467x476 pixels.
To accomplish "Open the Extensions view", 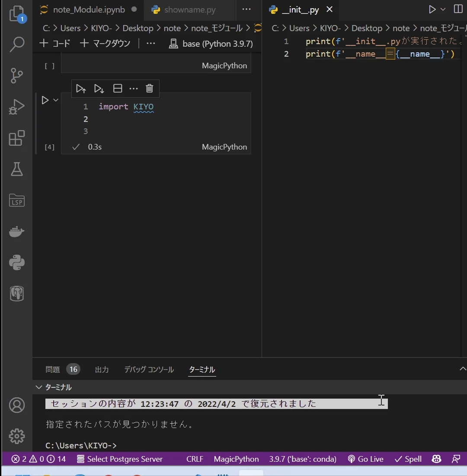I will pyautogui.click(x=17, y=138).
